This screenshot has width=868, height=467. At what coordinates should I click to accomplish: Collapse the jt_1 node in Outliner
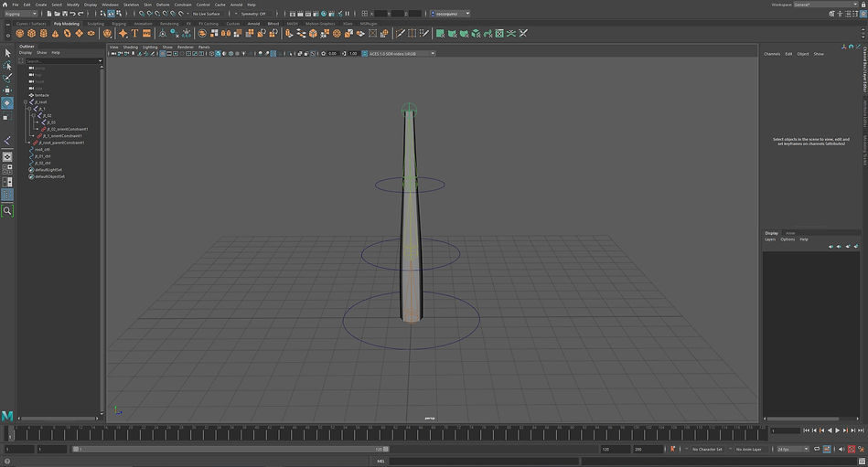pos(29,109)
